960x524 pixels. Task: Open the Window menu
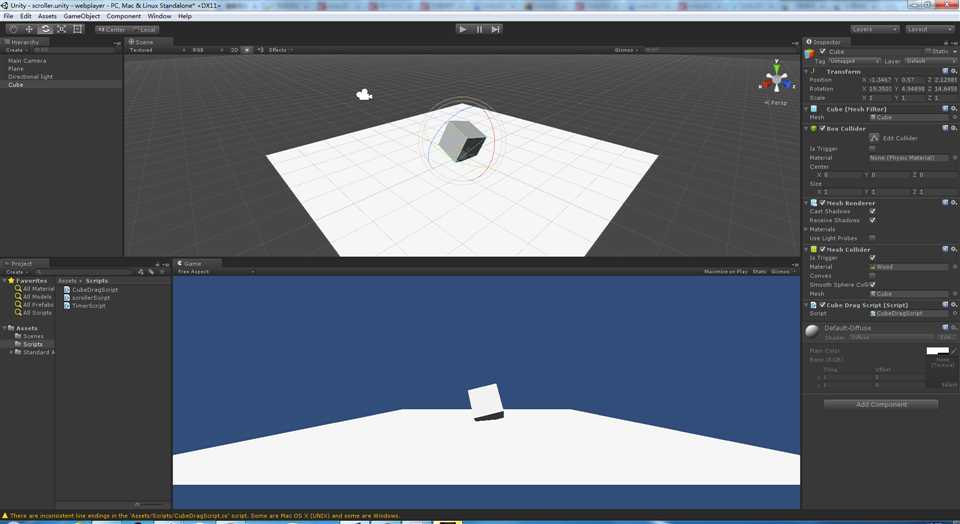click(159, 16)
